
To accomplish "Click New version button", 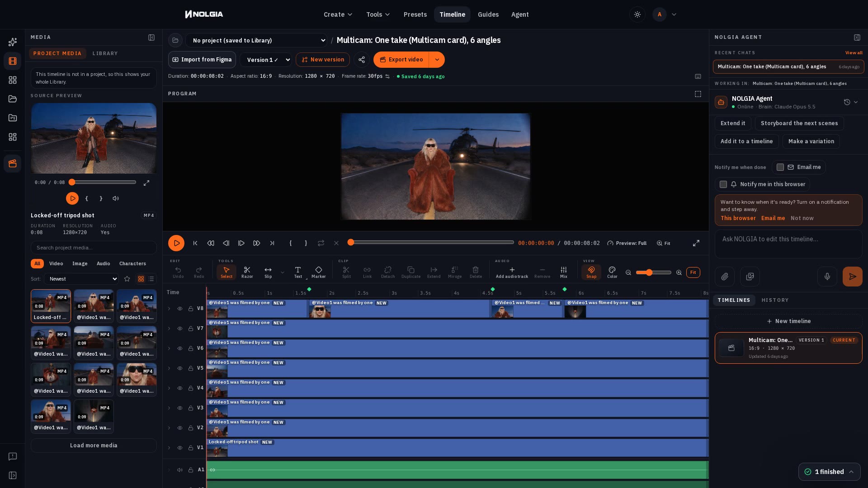I will tap(323, 60).
